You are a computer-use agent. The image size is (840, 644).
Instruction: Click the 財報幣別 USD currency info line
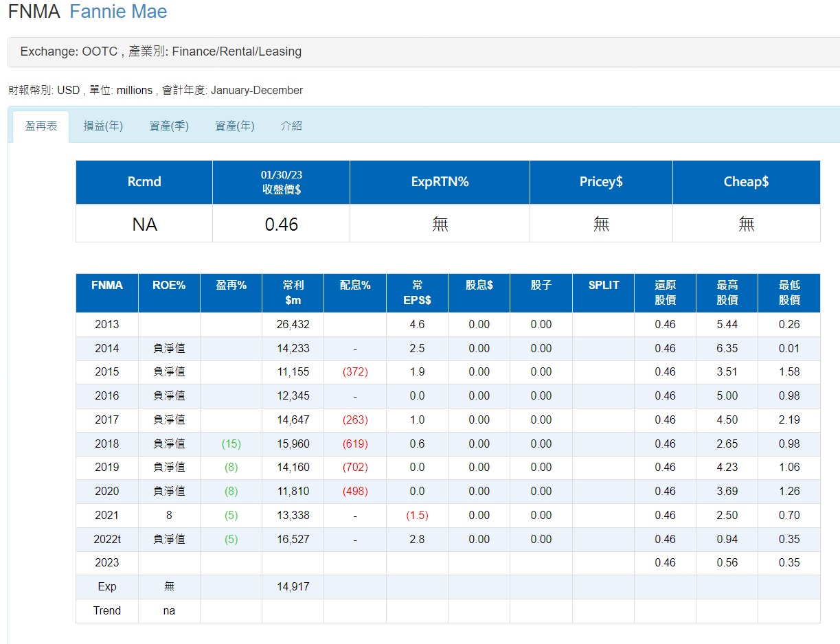click(x=155, y=91)
